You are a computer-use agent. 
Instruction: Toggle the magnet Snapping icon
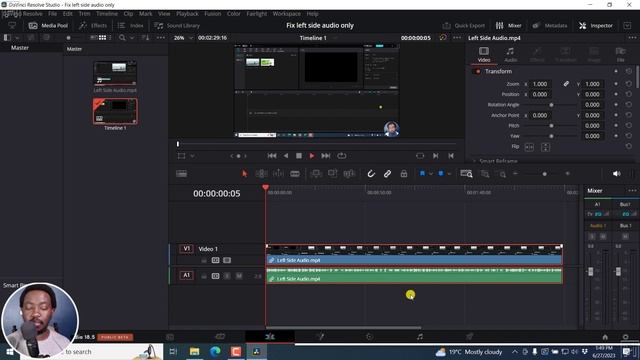point(371,174)
